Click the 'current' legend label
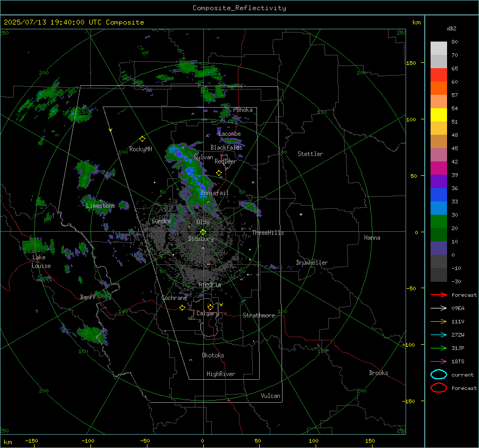The image size is (479, 448). [463, 374]
